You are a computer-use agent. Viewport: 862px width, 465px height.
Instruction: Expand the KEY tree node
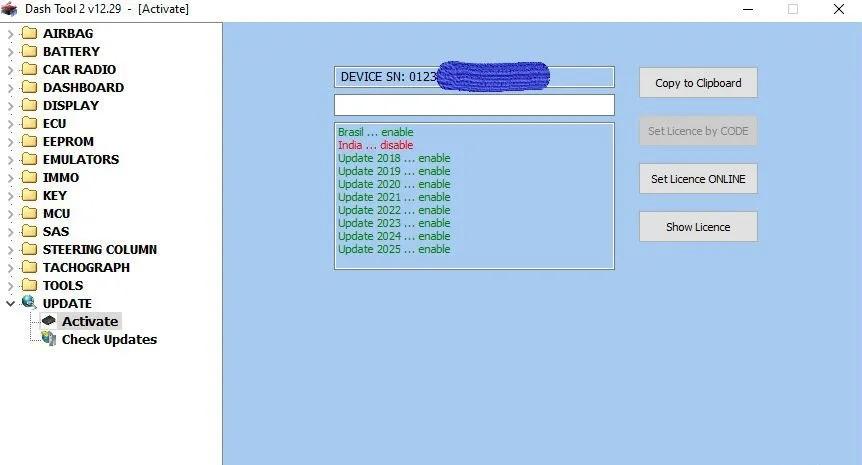10,196
